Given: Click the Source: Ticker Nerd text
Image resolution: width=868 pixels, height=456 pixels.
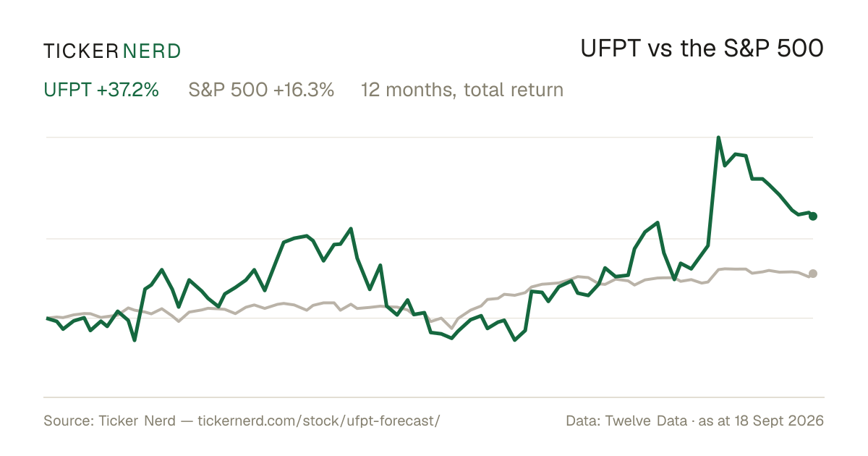Looking at the screenshot, I should (x=109, y=421).
